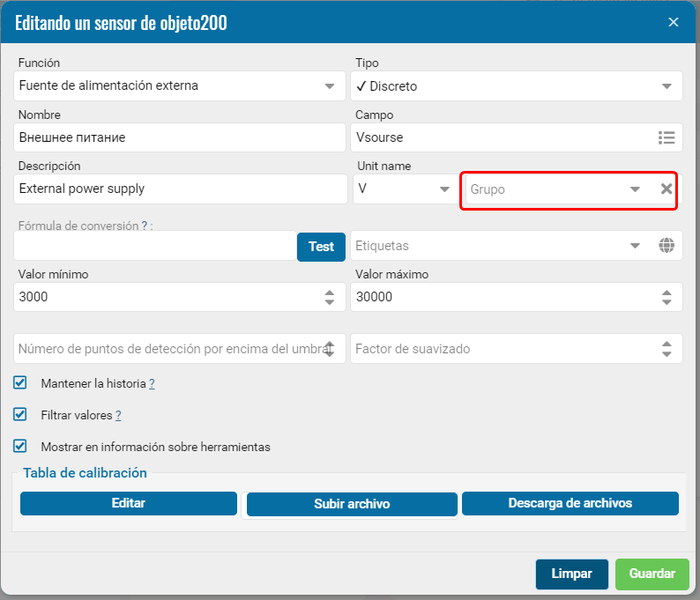Click the Fórmula de conversión help question mark
Screen dimensions: 700x600
(x=145, y=226)
